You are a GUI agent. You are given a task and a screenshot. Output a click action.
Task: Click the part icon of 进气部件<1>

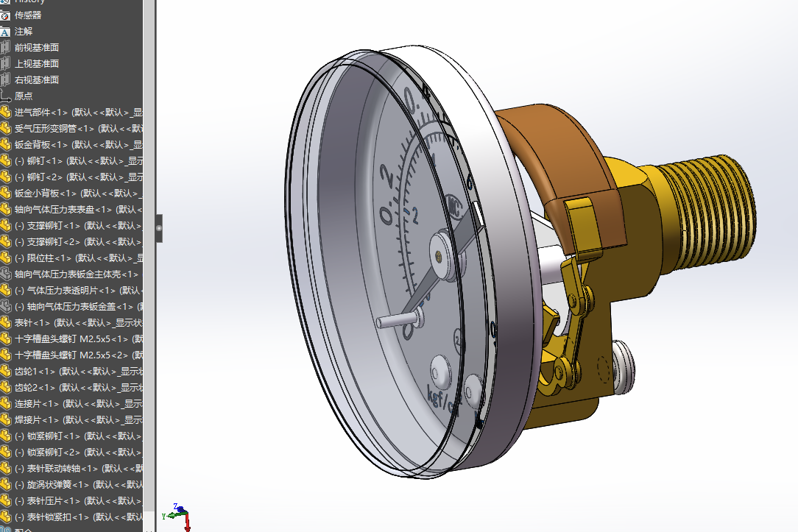(5, 113)
